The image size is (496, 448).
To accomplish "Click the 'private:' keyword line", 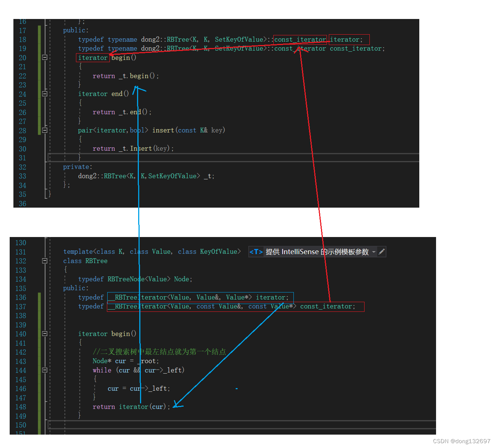I will pos(77,167).
